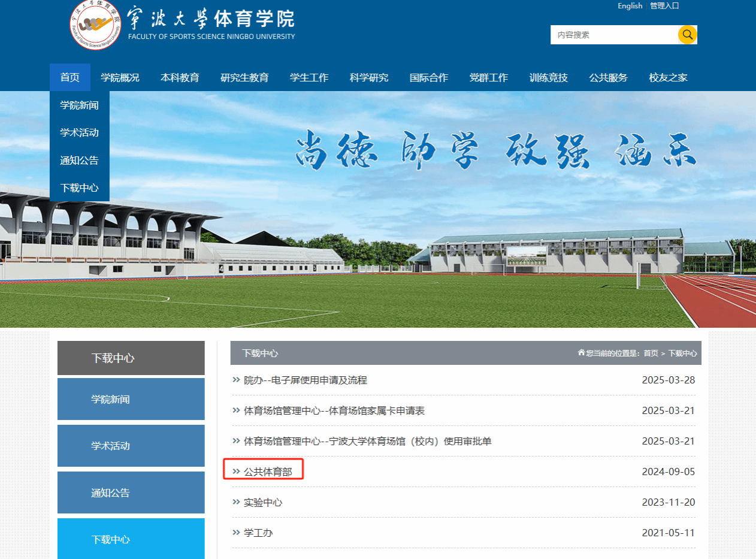Viewport: 756px width, 559px height.
Task: Click double-arrow icon beside 公共体育部
Action: pos(236,472)
